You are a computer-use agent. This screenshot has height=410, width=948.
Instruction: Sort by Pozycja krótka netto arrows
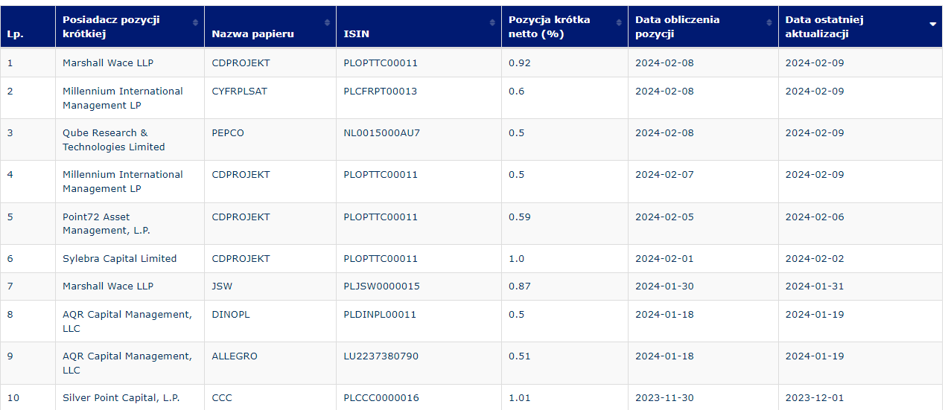point(618,22)
